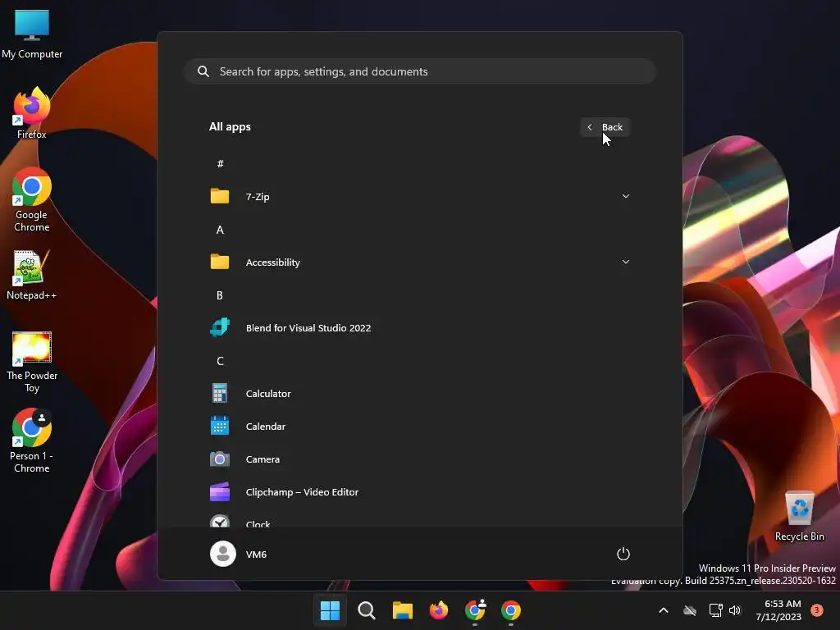
Task: Jump to letter index A
Action: (x=220, y=230)
